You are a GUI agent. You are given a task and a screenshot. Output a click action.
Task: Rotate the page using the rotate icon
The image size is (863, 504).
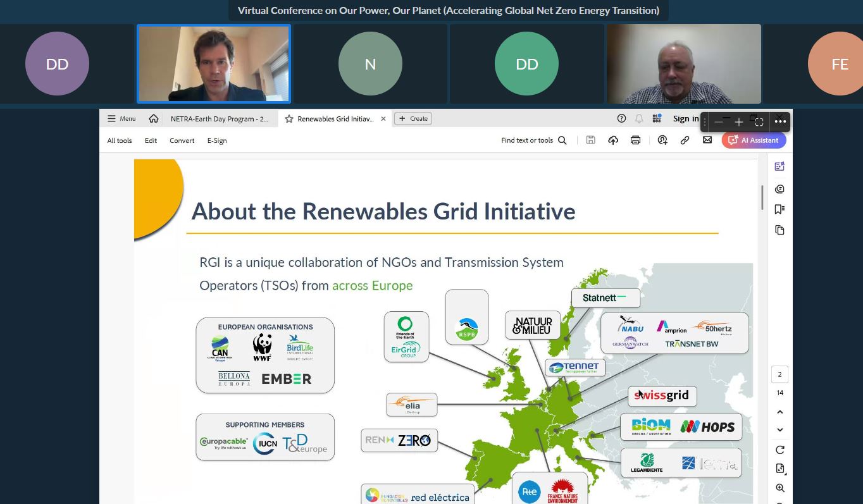[x=779, y=450]
